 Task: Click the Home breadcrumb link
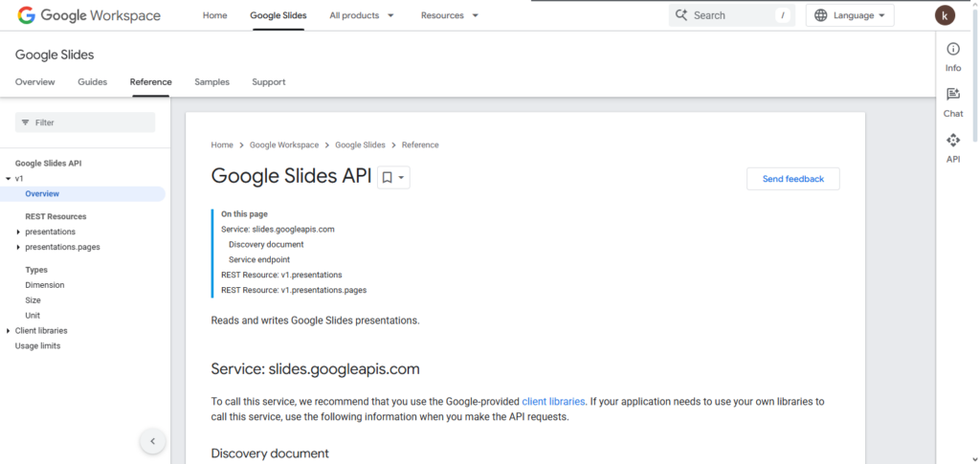coord(222,144)
